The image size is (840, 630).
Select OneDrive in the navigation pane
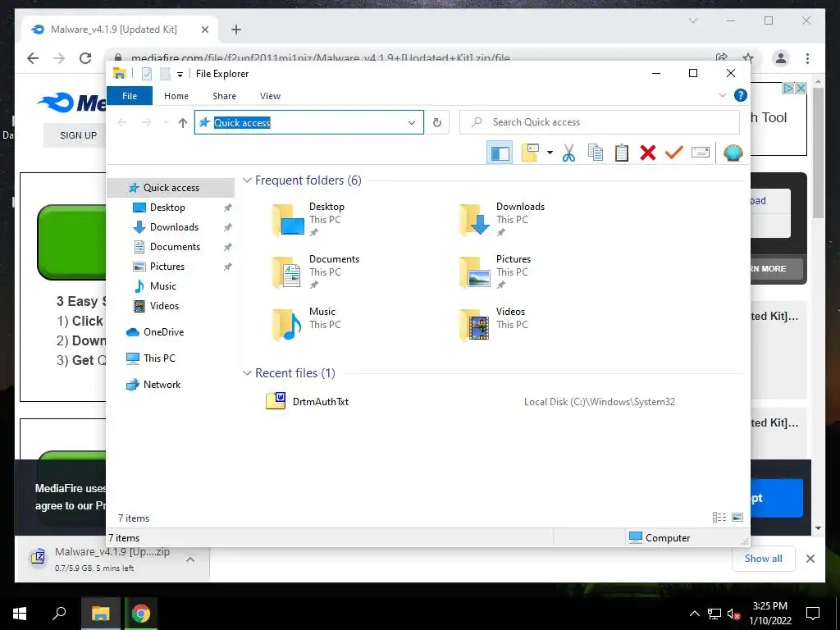[163, 332]
